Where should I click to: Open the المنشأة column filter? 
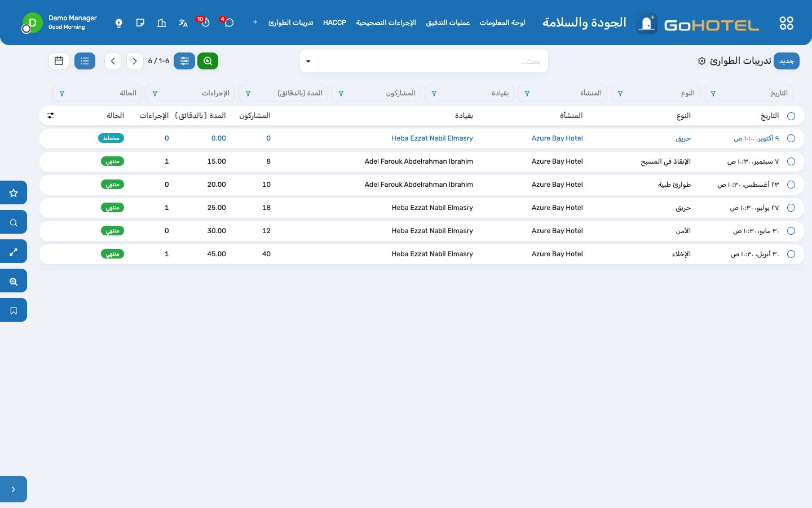[563, 93]
